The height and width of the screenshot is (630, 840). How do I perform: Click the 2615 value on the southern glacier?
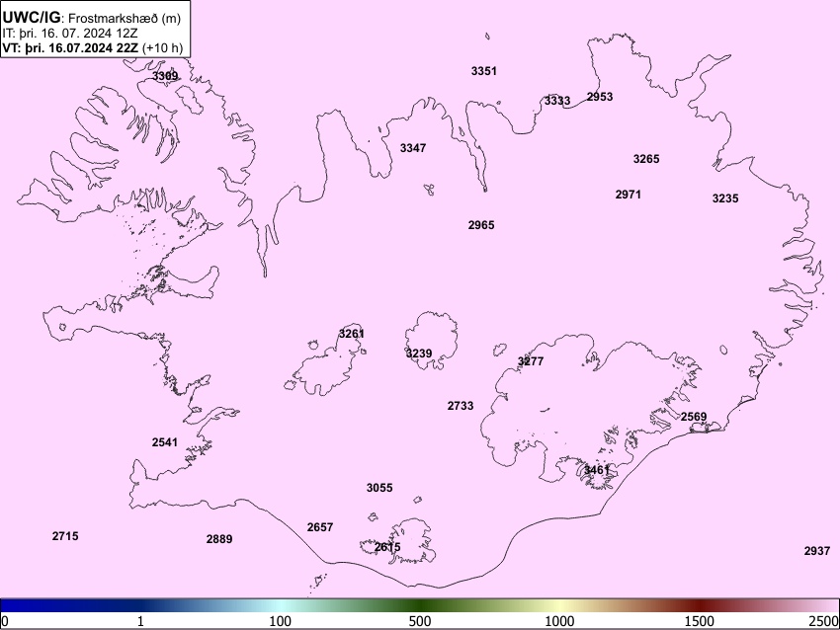click(x=387, y=547)
